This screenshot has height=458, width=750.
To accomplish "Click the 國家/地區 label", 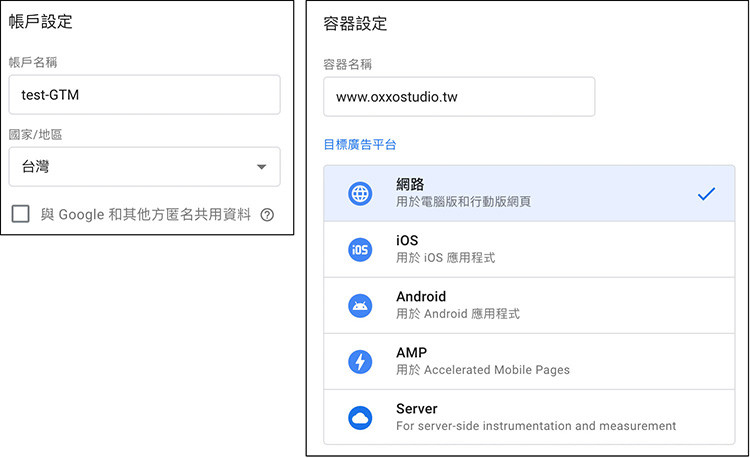I will [35, 134].
